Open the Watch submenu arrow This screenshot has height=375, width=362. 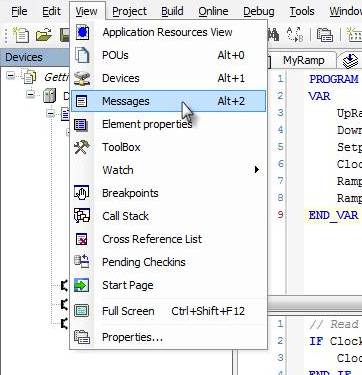point(256,170)
